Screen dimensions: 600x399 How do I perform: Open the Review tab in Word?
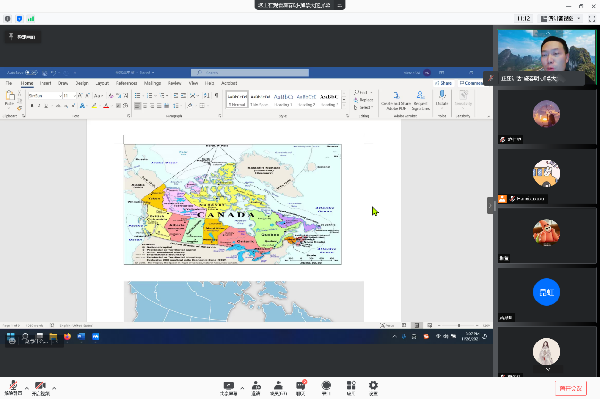(174, 83)
